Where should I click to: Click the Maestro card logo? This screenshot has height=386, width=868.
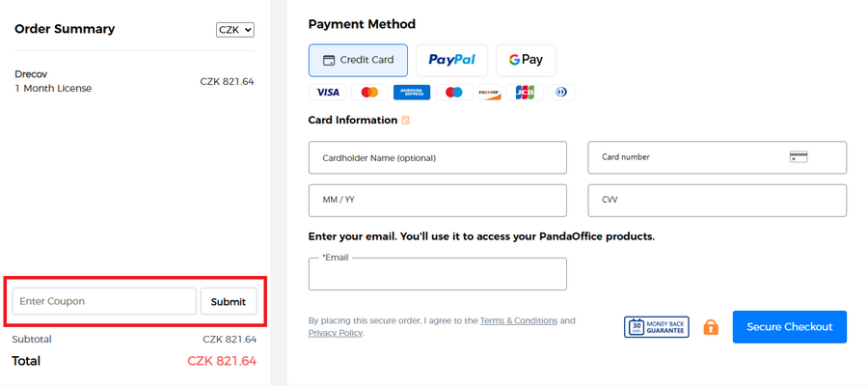[453, 93]
